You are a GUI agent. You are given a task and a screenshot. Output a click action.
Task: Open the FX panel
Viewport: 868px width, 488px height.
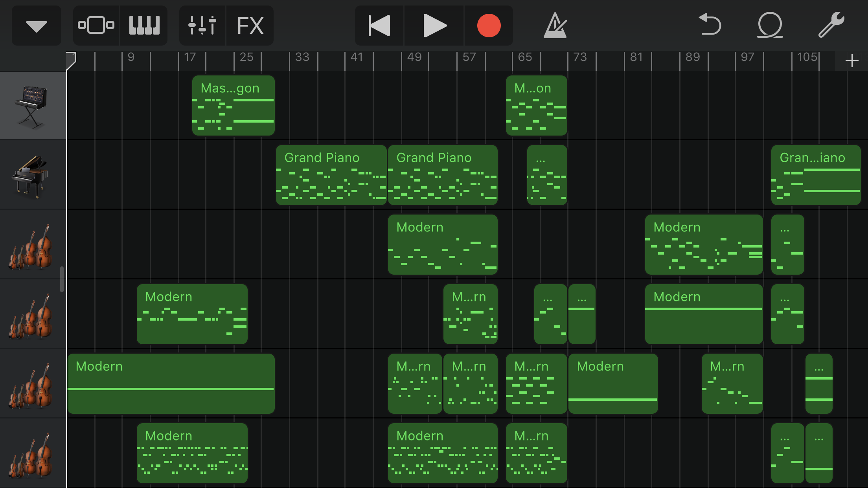pyautogui.click(x=250, y=26)
